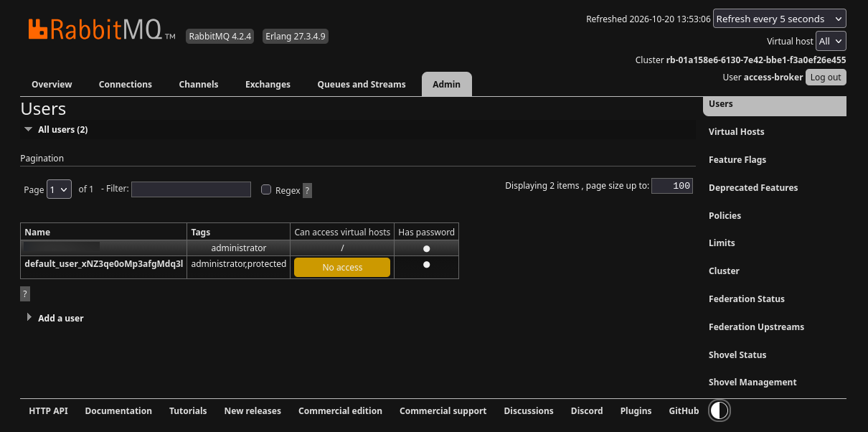Image resolution: width=868 pixels, height=432 pixels.
Task: Click the RabbitMQ logo
Action: pyautogui.click(x=102, y=29)
